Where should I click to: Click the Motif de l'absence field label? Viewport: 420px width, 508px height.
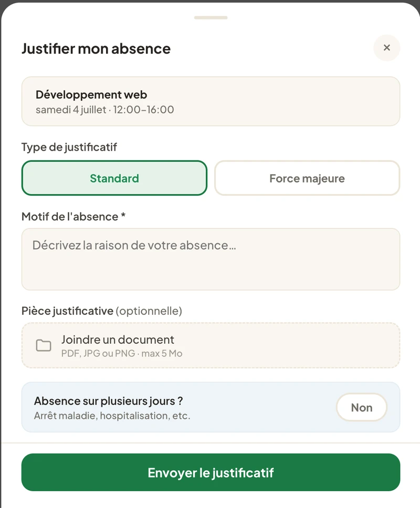pos(73,216)
